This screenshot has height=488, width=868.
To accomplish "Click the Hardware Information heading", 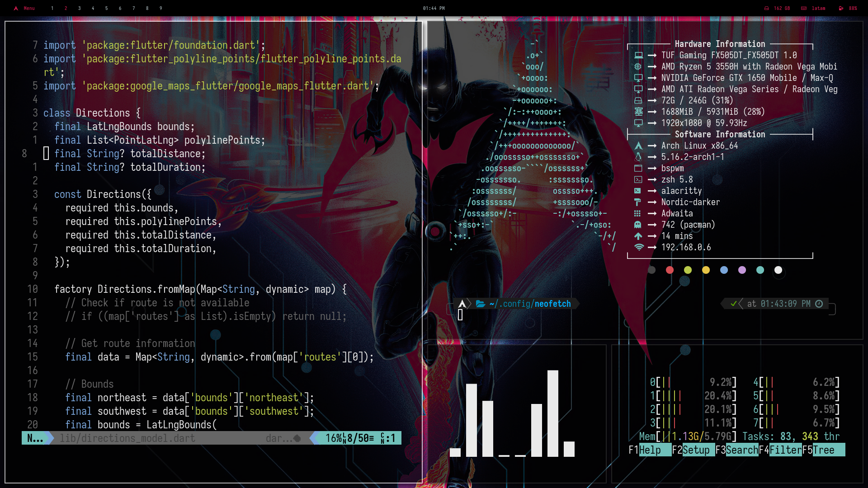I will (x=720, y=44).
